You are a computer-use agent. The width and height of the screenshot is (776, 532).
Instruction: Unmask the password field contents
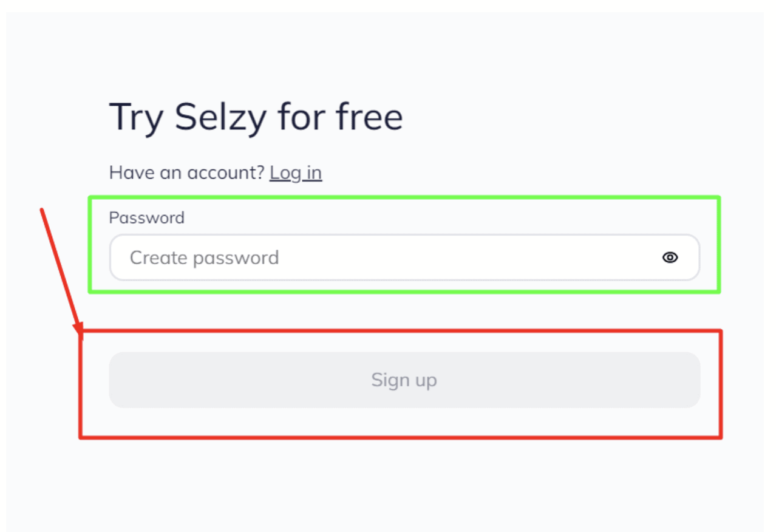coord(670,257)
